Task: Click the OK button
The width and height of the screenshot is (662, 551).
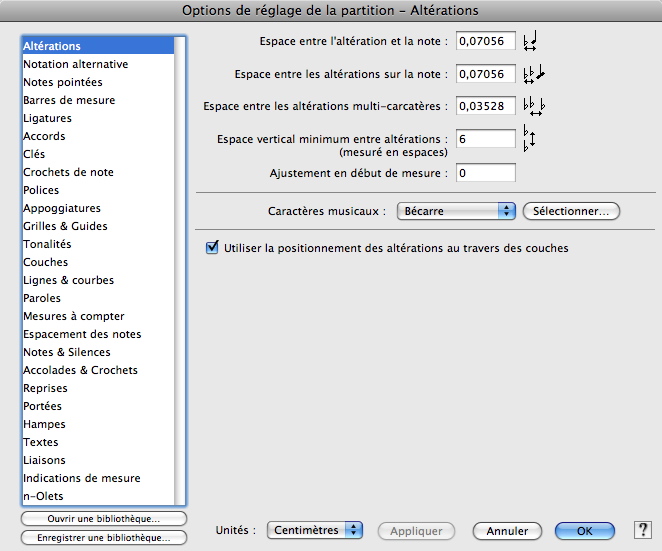Action: (x=585, y=531)
